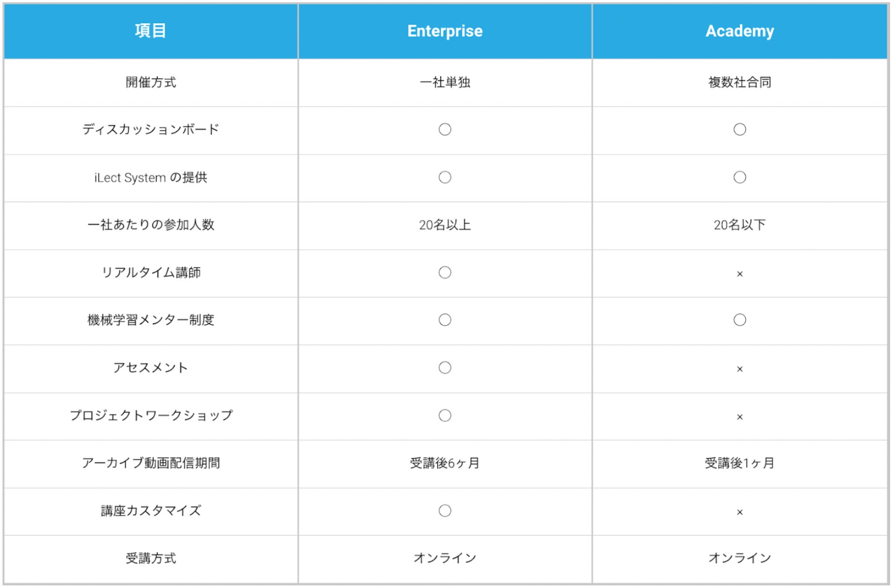Click the Academy circle in iLect System row
Viewport: 892px width, 588px height.
click(x=739, y=177)
